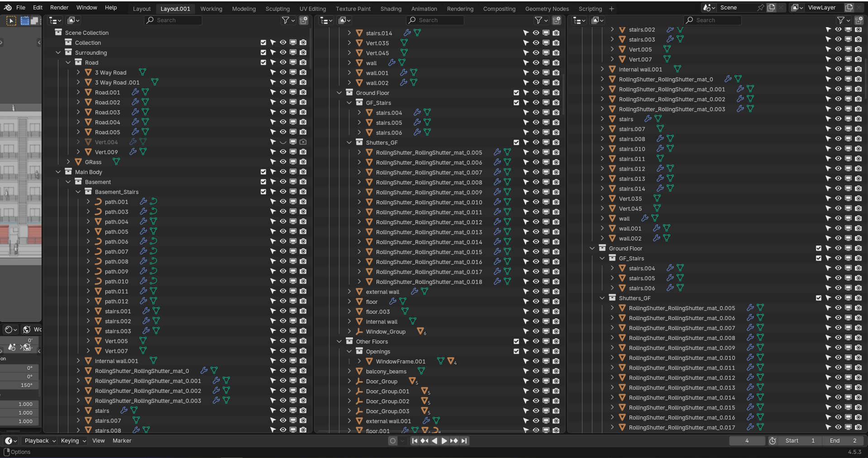
Task: Click End frame field
Action: [844, 441]
